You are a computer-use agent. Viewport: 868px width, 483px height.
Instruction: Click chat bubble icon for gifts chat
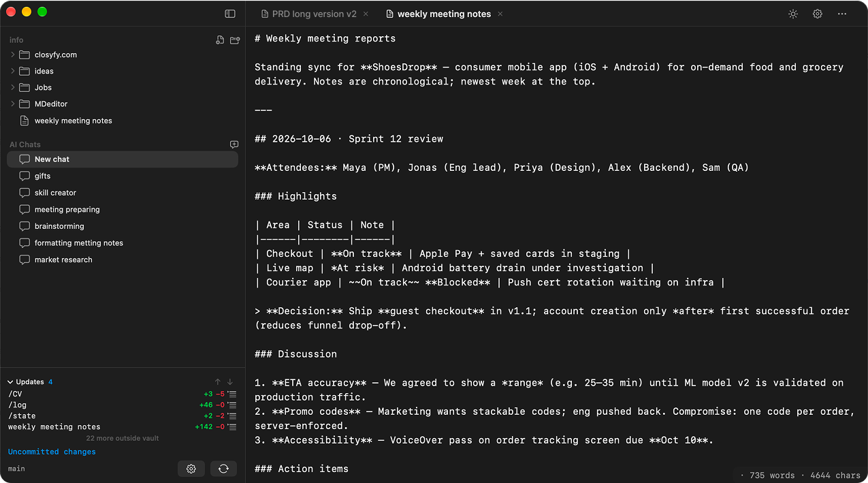[x=25, y=176]
